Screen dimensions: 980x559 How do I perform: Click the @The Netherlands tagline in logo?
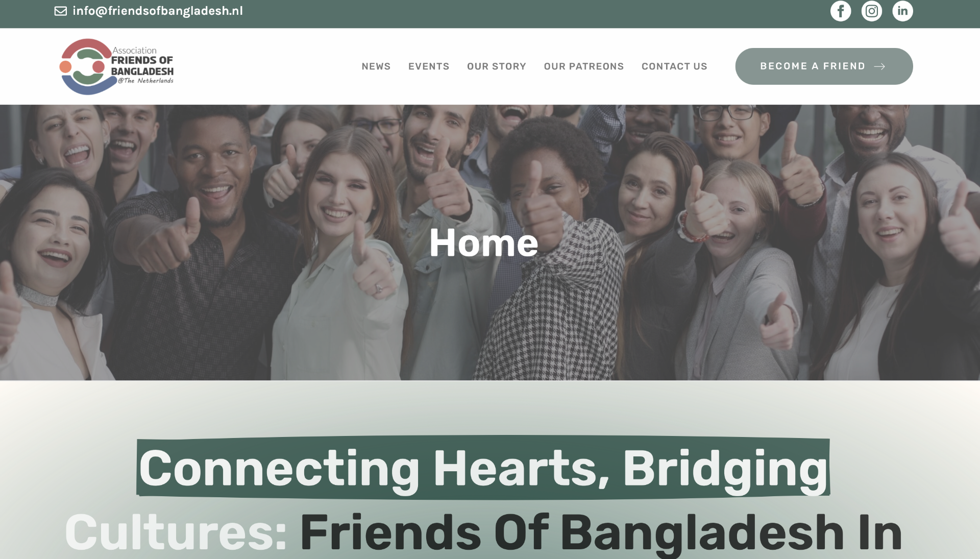click(146, 81)
